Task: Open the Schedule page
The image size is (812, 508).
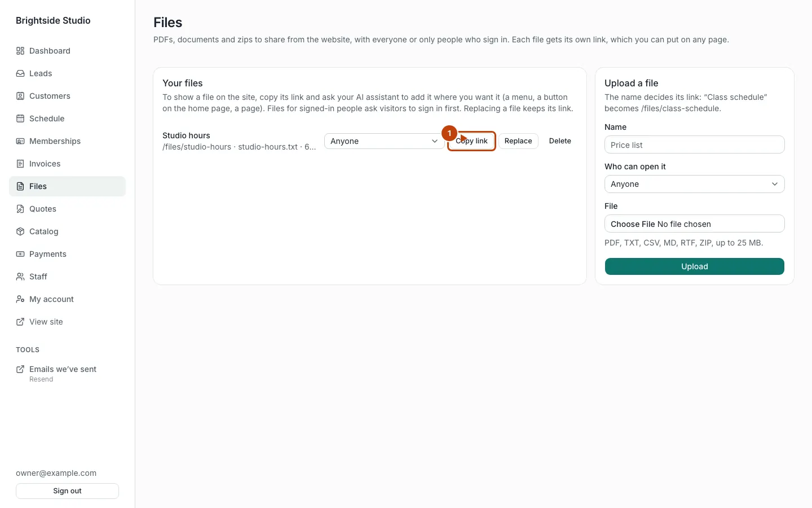Action: [67, 119]
